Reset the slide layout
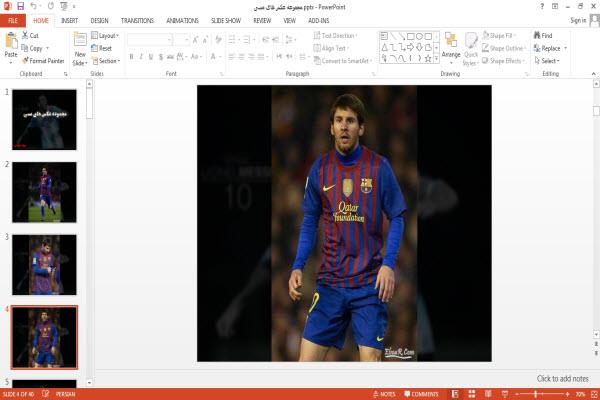The height and width of the screenshot is (400, 600). pyautogui.click(x=102, y=48)
